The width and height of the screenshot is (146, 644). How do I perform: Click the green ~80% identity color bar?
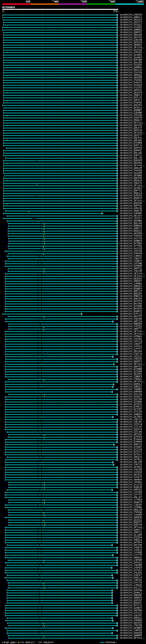pos(101,4)
